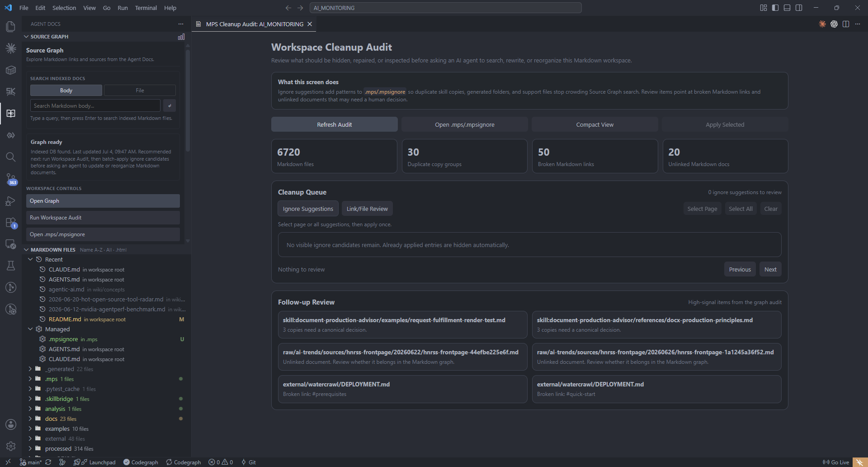The height and width of the screenshot is (467, 868).
Task: Customize layout icon in title bar
Action: pyautogui.click(x=764, y=8)
